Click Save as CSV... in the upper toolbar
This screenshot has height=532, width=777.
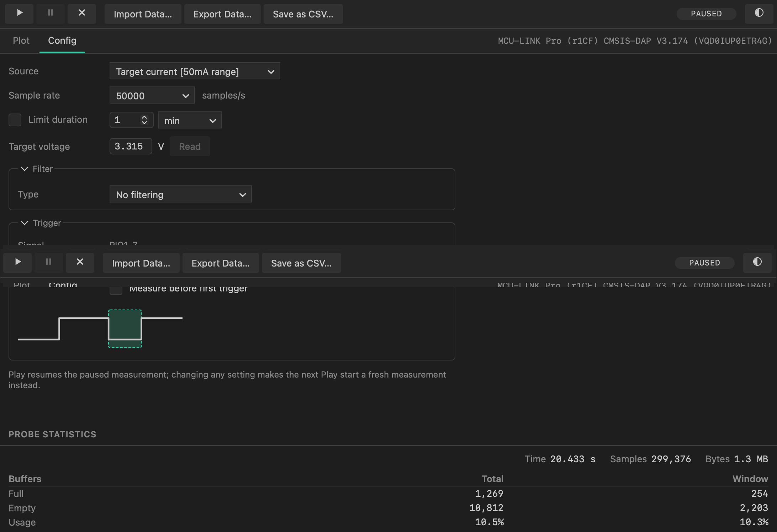(x=303, y=14)
